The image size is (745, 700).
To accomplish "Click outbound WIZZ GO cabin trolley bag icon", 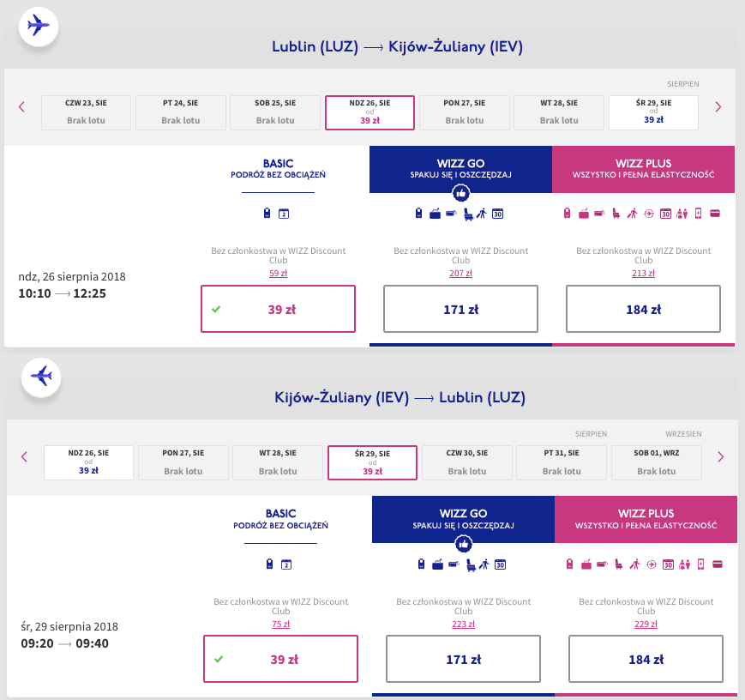I will click(x=435, y=214).
